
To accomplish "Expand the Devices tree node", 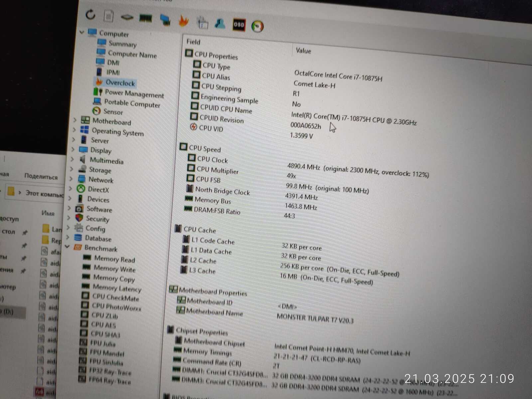I will (70, 198).
